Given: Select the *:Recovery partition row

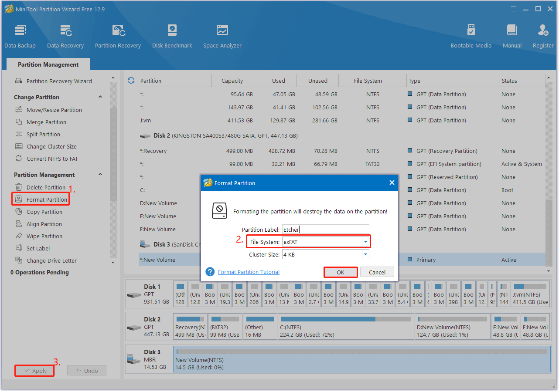Looking at the screenshot, I should (x=342, y=151).
